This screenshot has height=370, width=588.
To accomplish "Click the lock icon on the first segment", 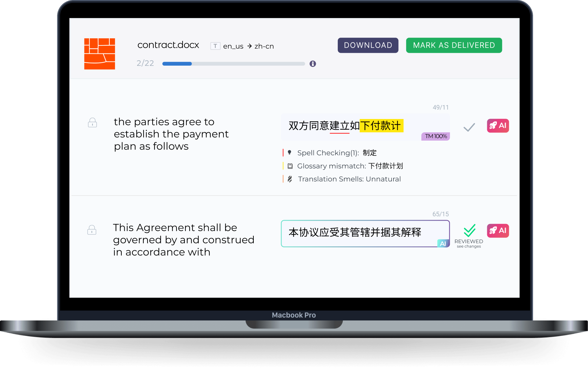I will coord(92,123).
